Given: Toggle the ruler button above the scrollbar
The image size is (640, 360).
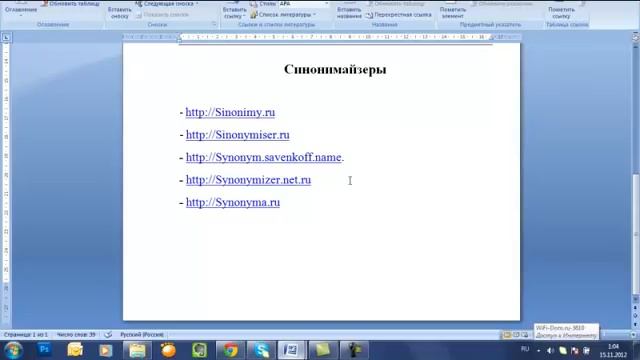Looking at the screenshot, I should (x=636, y=37).
